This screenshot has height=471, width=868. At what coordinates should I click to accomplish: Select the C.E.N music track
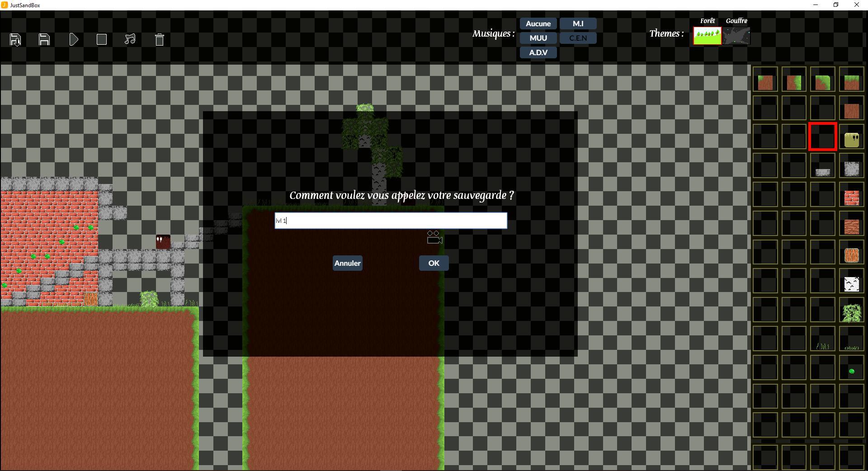(578, 38)
